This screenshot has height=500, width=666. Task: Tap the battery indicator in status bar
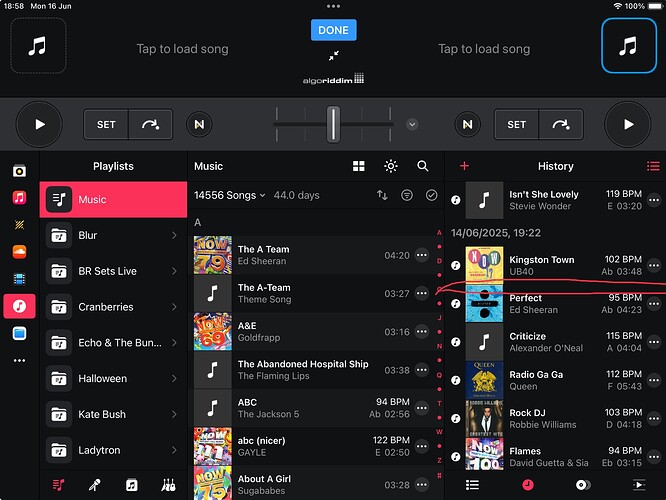[x=655, y=6]
